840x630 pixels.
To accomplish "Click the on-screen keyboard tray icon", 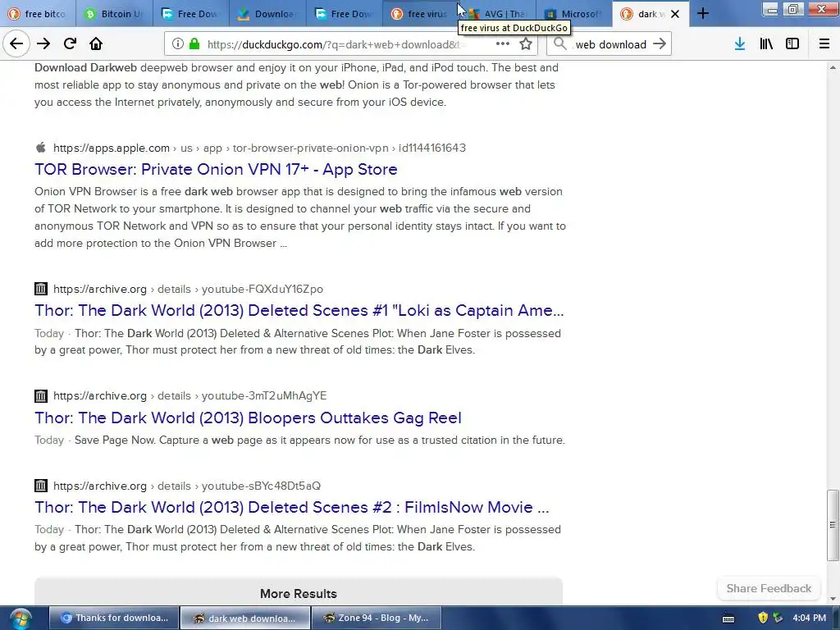I will (728, 619).
